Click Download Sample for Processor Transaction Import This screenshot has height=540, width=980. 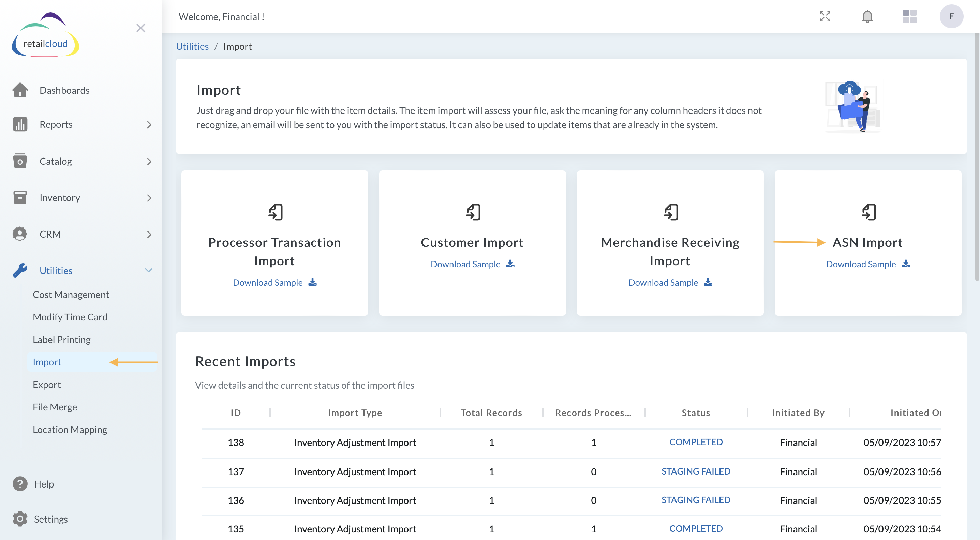tap(267, 282)
